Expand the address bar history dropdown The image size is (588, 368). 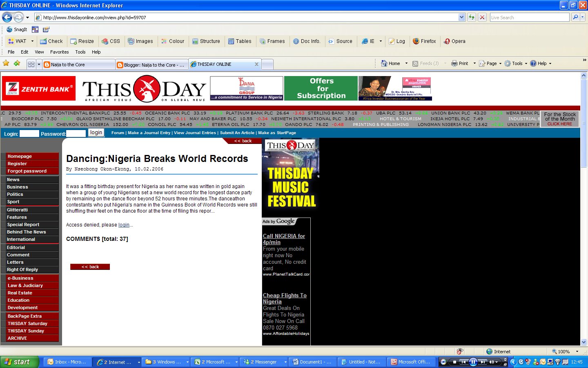pos(461,17)
